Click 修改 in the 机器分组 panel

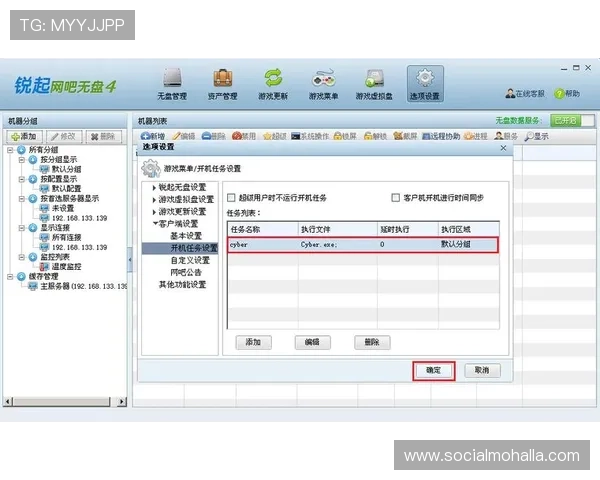click(x=64, y=136)
